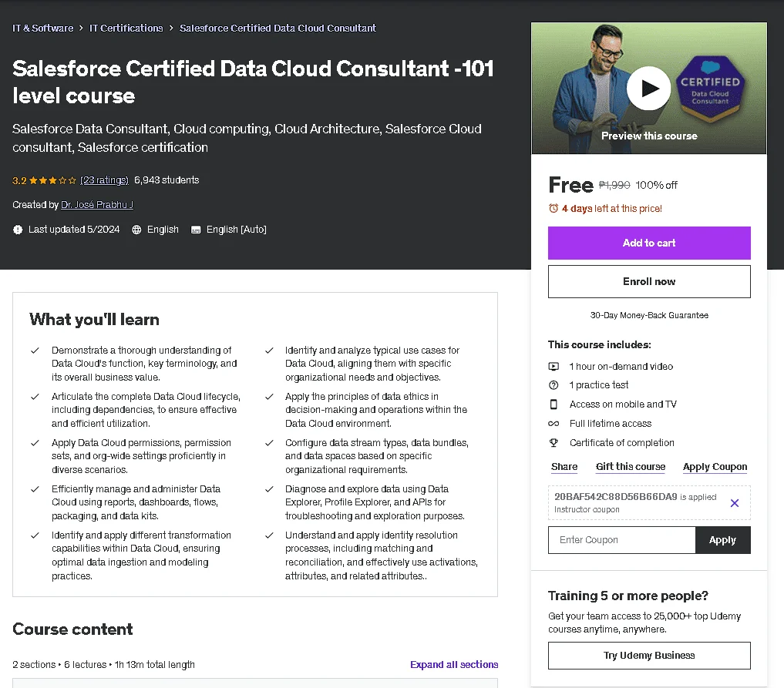Click 'Full lifetime access' text
The height and width of the screenshot is (688, 784).
coord(611,423)
